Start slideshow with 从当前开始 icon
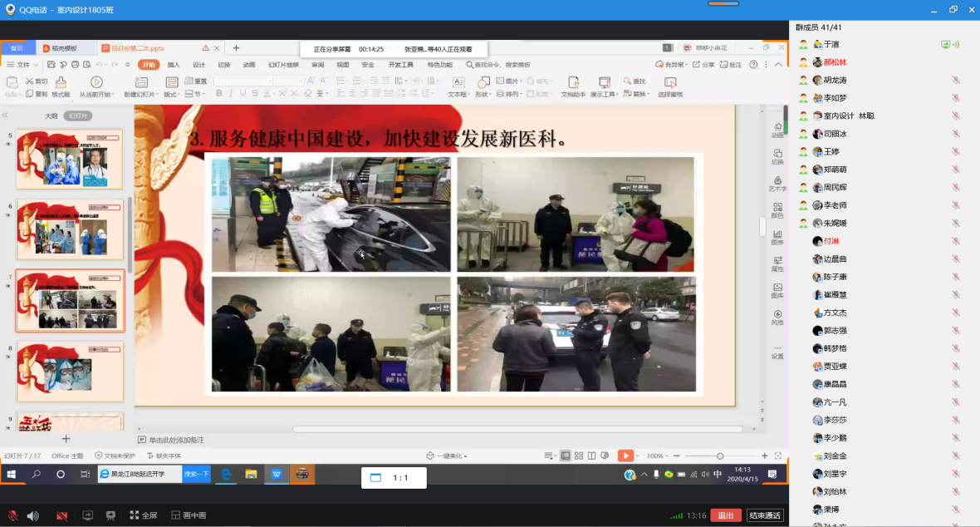Screen dimensions: 980x527 [96, 81]
